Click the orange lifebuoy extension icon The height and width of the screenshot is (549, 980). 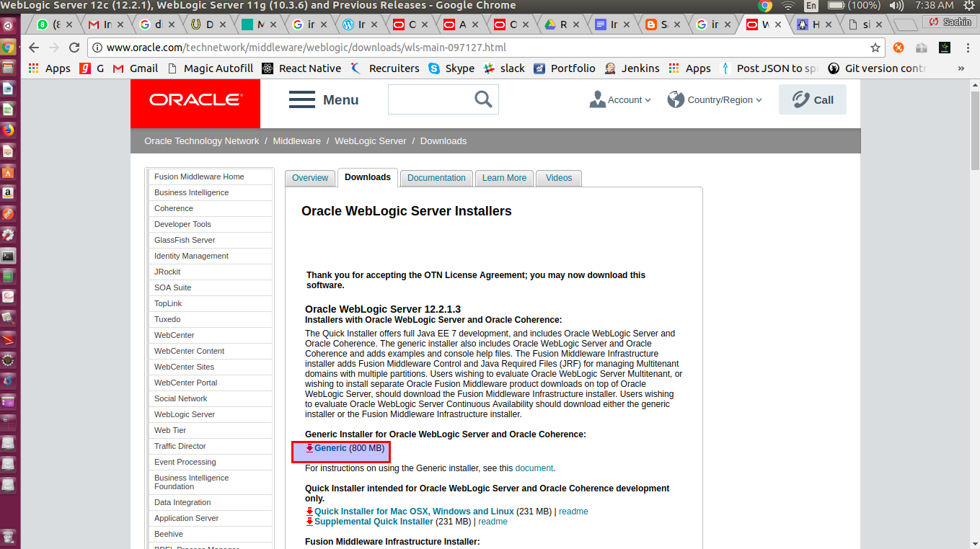pyautogui.click(x=899, y=48)
